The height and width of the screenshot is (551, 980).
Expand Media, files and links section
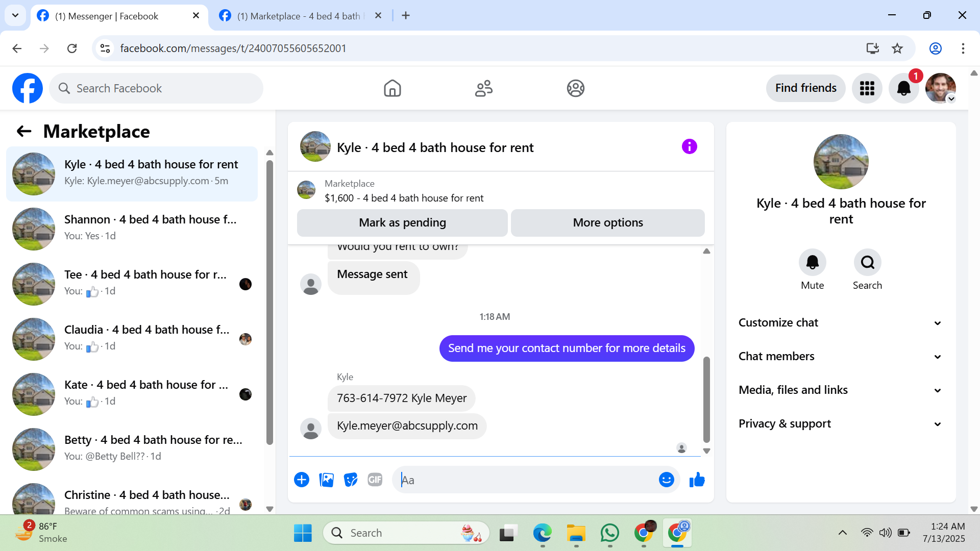(x=840, y=390)
